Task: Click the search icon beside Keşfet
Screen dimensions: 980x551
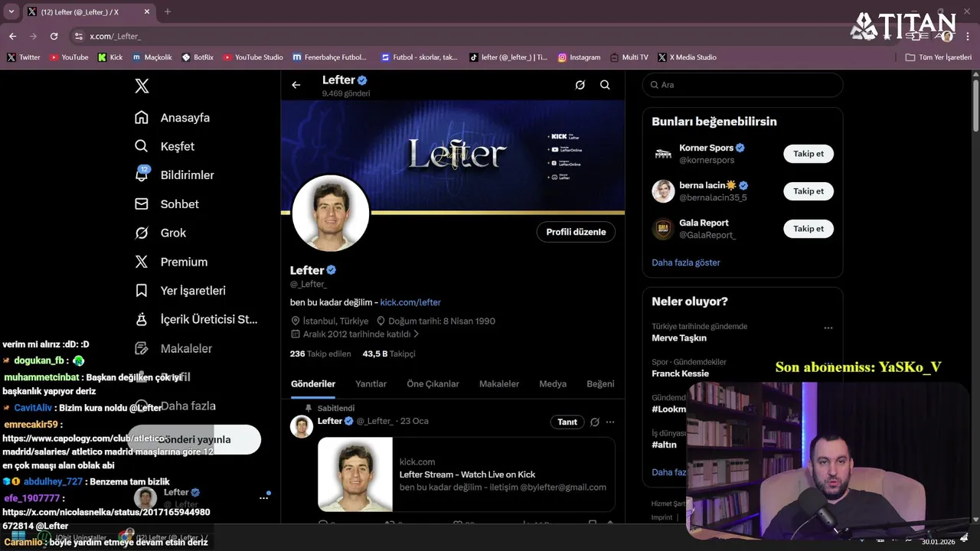Action: click(142, 146)
